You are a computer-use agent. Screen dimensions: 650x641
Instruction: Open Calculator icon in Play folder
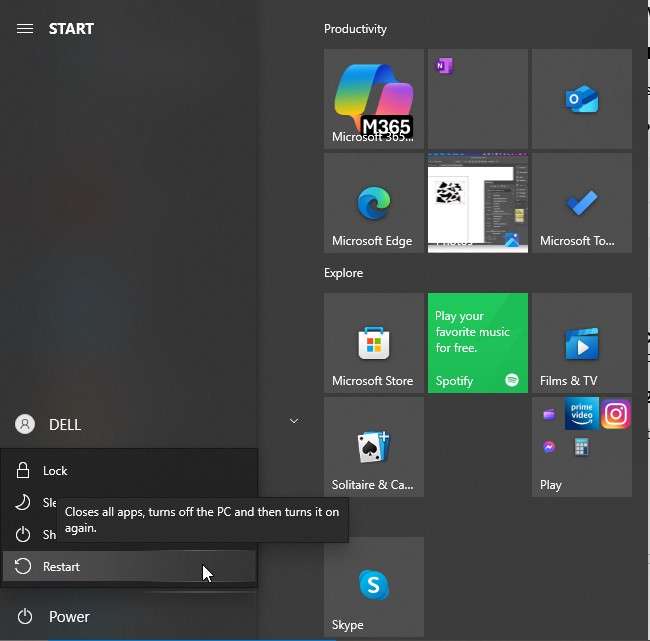(582, 447)
